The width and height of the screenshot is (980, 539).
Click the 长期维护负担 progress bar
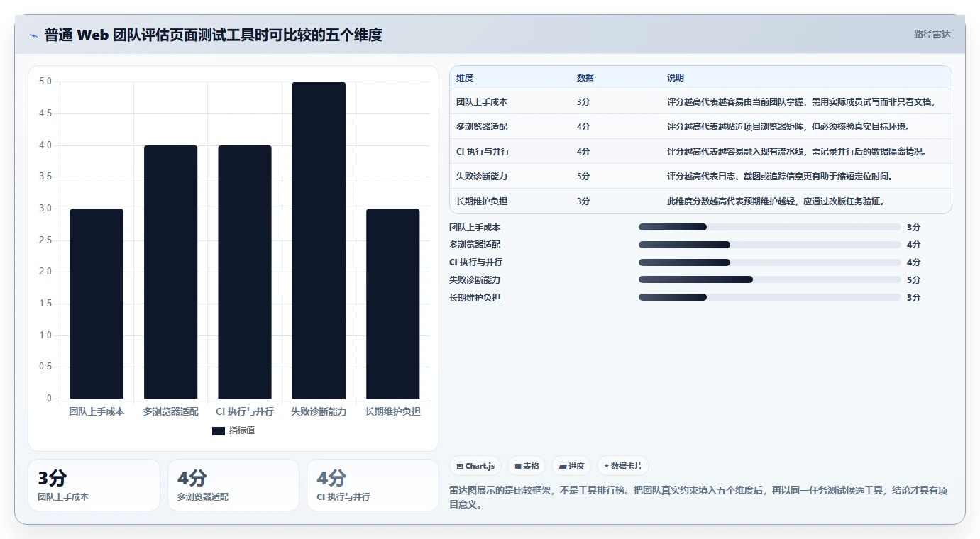[770, 297]
